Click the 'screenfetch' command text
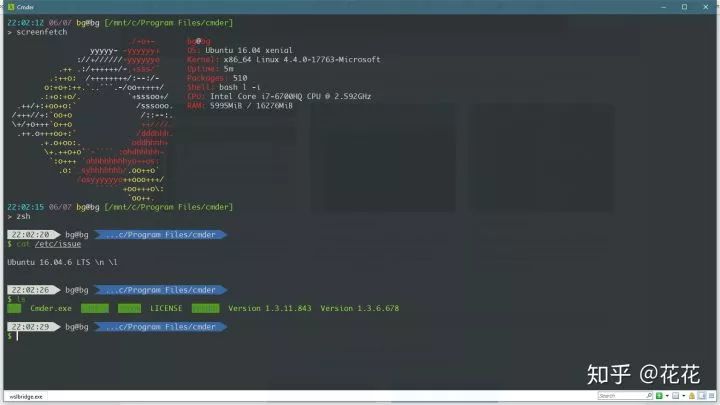Screen dimensions: 720x405 click(42, 32)
